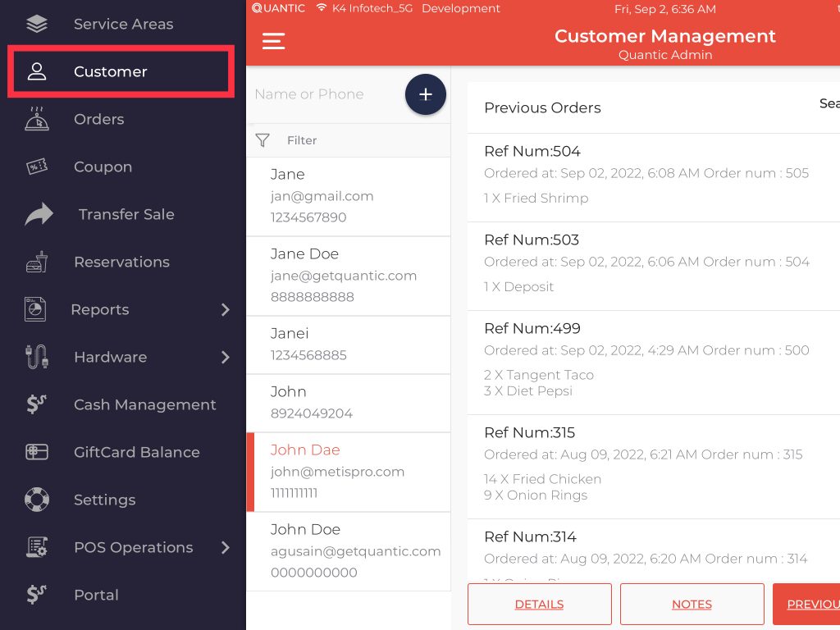
Task: Open GiftCard Balance in the sidebar
Action: [136, 452]
